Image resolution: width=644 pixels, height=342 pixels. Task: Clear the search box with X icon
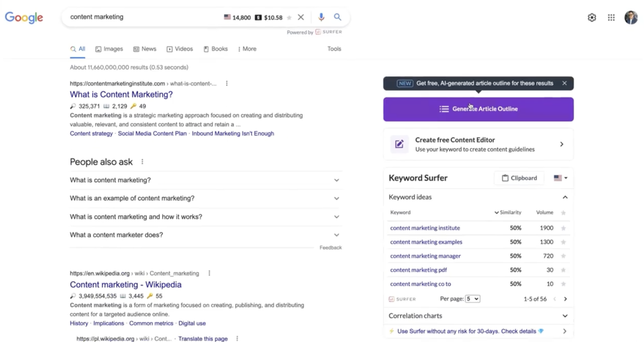pyautogui.click(x=301, y=17)
